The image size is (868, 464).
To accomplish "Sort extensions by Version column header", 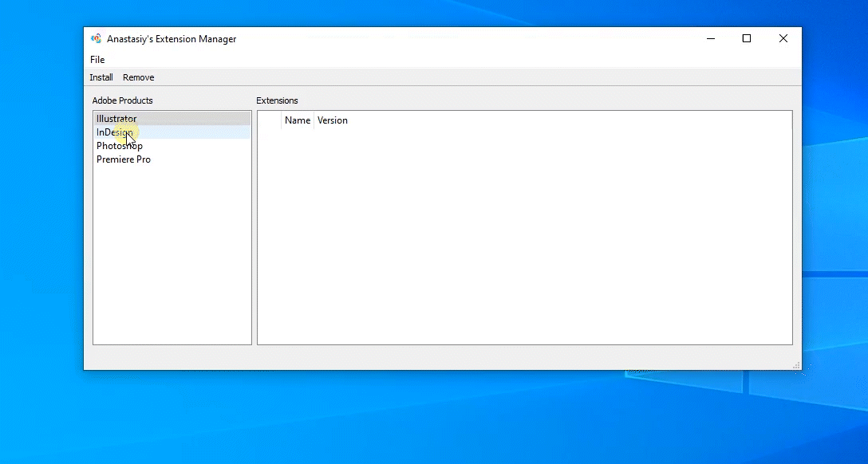I will 333,120.
